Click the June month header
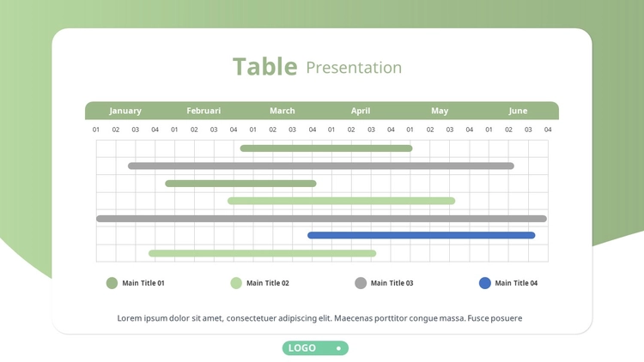Viewport: 644px width, 362px height. [518, 111]
